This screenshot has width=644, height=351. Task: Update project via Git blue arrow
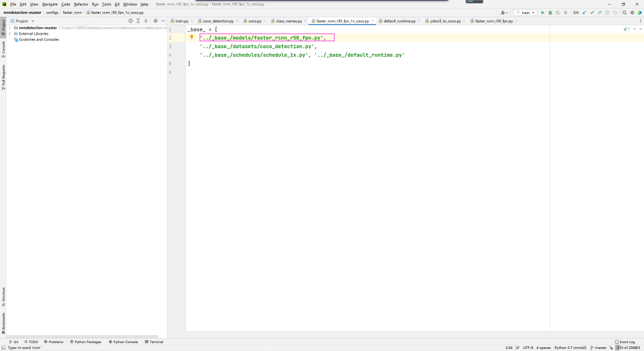(584, 13)
